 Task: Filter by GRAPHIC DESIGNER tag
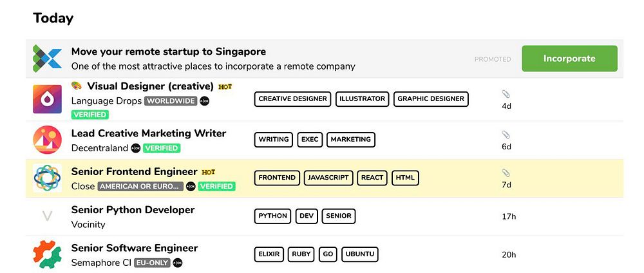[x=431, y=99]
